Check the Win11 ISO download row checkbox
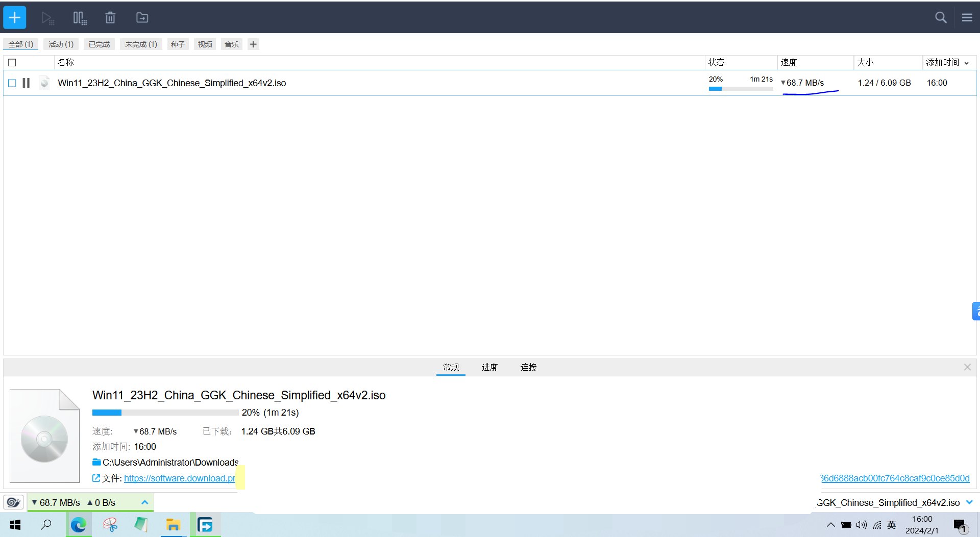The height and width of the screenshot is (537, 980). coord(12,83)
